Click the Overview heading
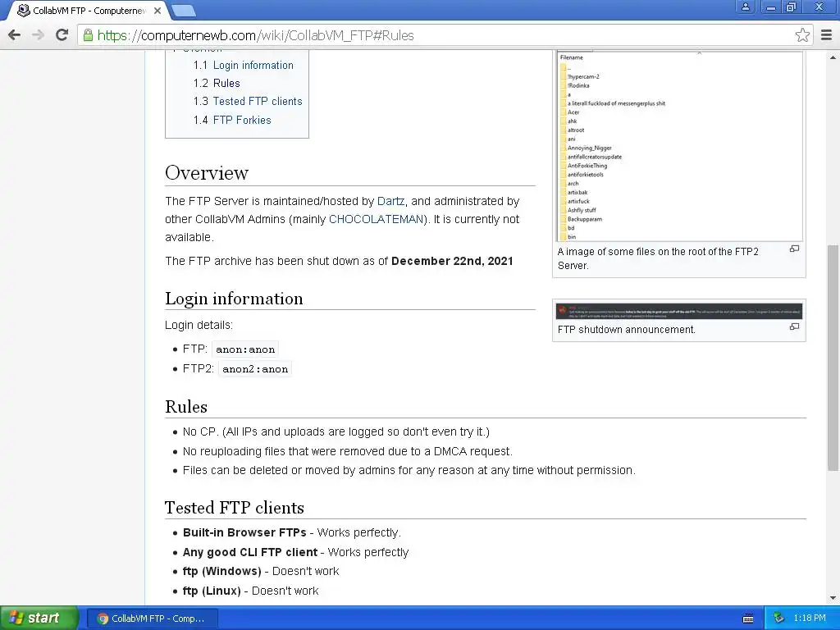The width and height of the screenshot is (840, 630). point(206,172)
